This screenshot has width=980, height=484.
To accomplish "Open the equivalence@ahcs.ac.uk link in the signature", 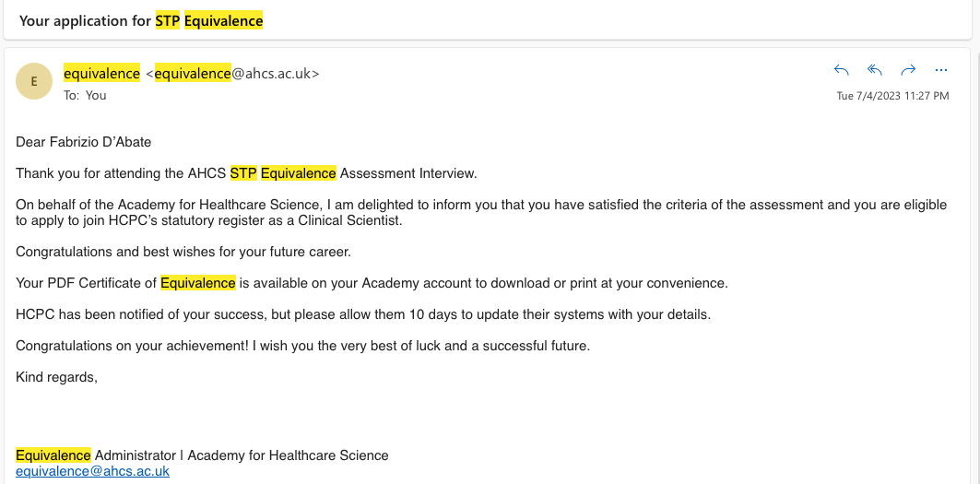I will tap(92, 471).
